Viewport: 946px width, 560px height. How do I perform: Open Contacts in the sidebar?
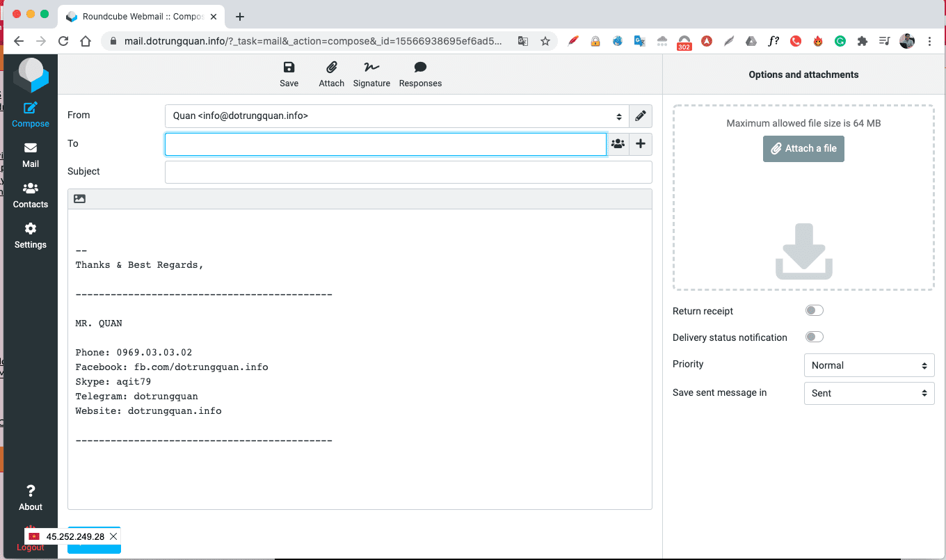[31, 195]
